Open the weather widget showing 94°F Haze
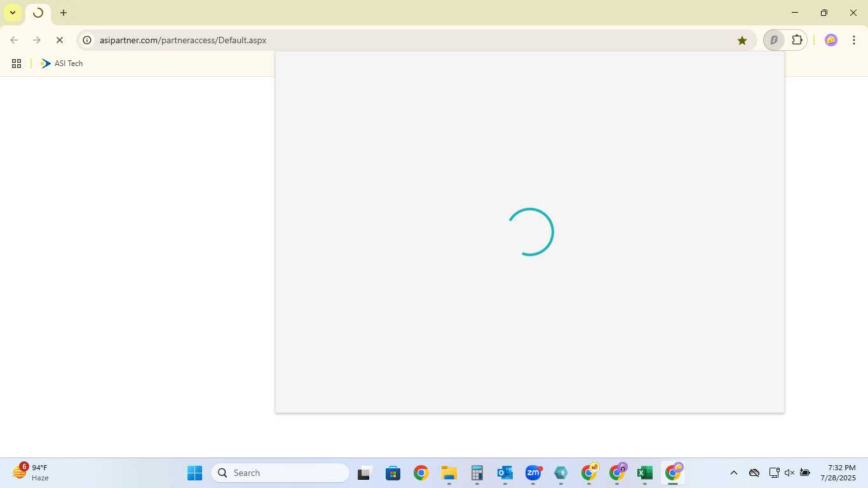The image size is (868, 488). (x=31, y=472)
